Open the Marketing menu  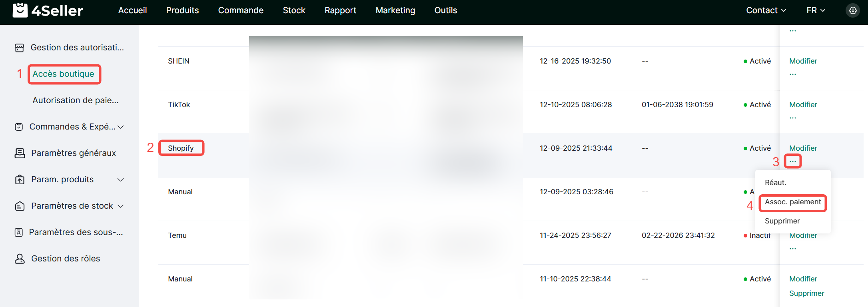click(395, 10)
